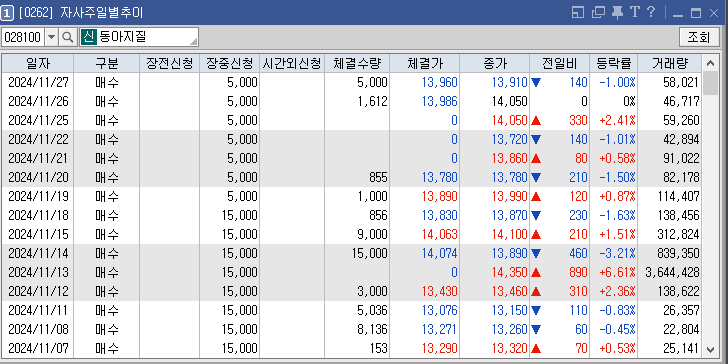Click the title bar layout window icon
Viewport: 728px width, 364px height.
[578, 13]
